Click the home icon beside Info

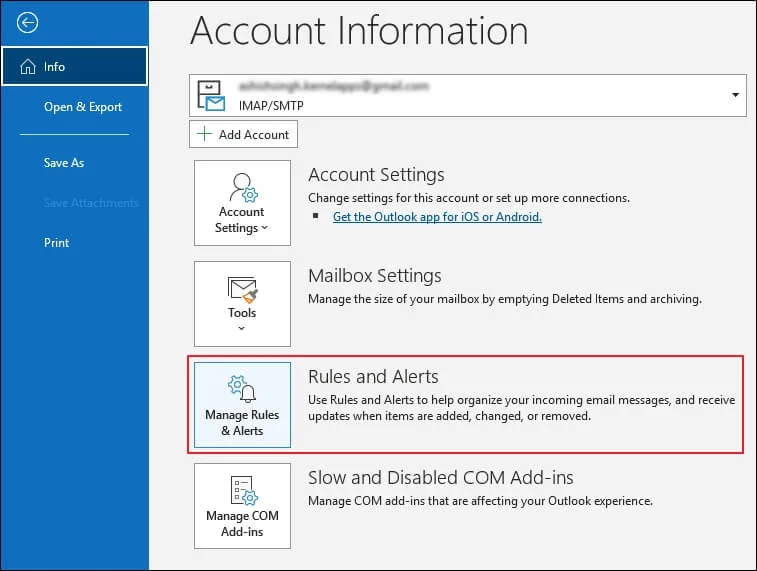point(28,66)
